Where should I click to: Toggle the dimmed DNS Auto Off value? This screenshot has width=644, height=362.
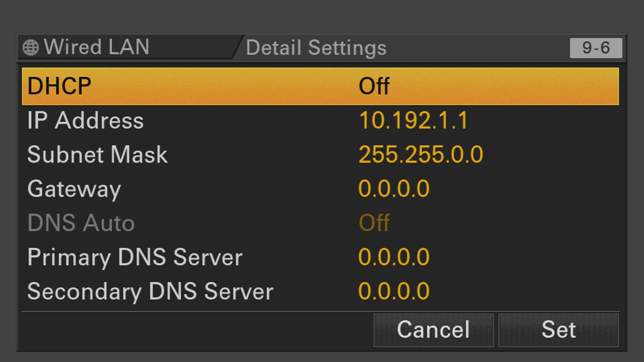pos(374,223)
